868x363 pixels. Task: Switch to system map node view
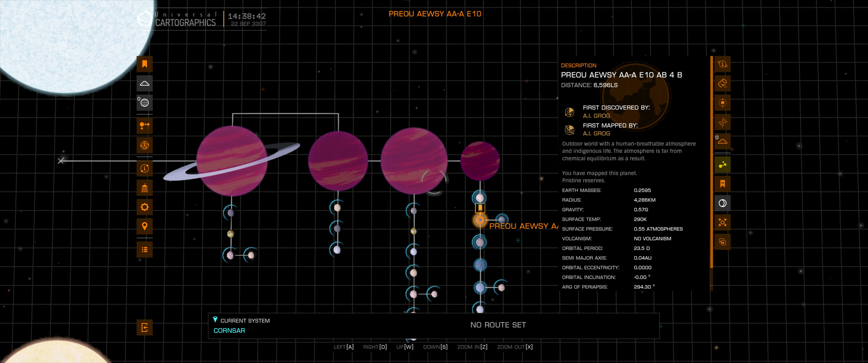(145, 126)
